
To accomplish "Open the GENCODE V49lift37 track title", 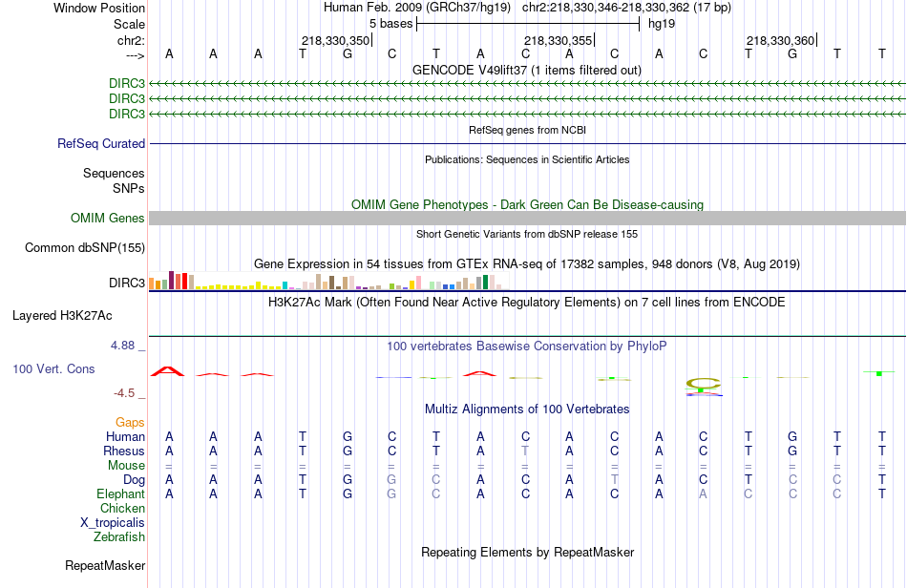I will pos(527,70).
